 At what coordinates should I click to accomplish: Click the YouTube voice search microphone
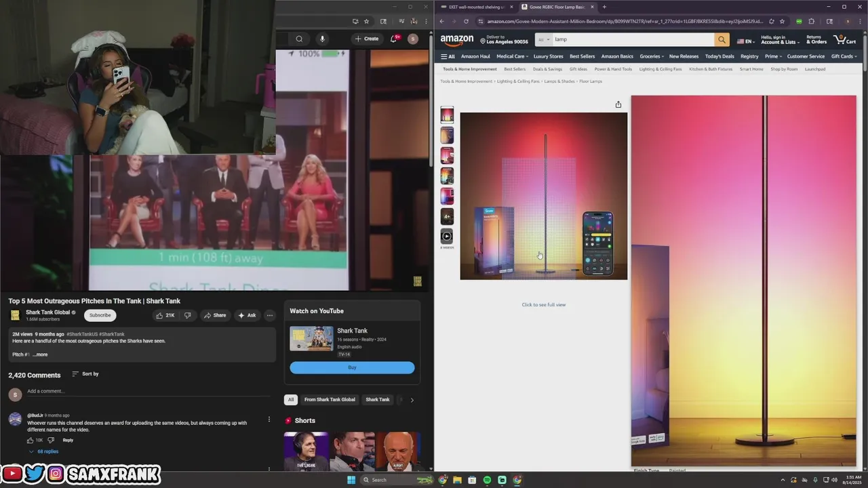(322, 39)
